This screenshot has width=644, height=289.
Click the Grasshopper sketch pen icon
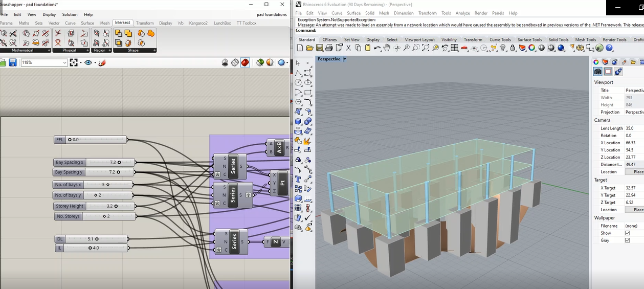102,62
